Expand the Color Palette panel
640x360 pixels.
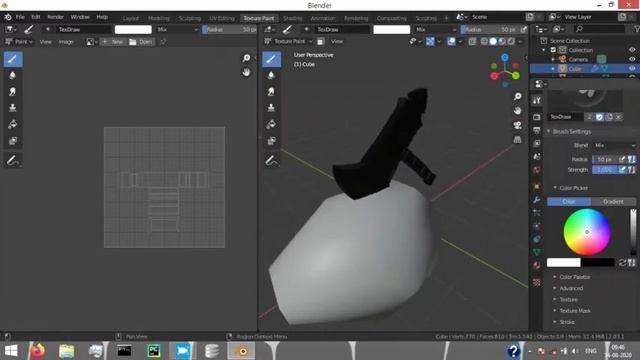[x=555, y=277]
